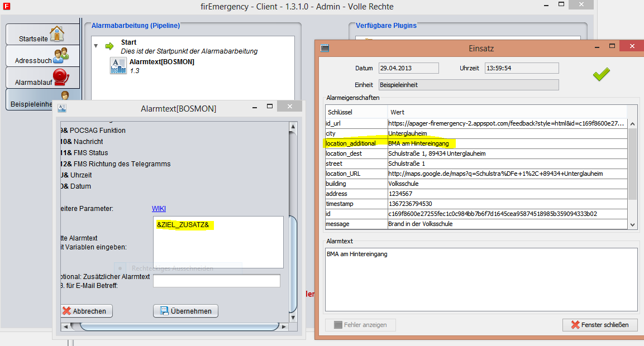Click the Fehler anzeigen button
This screenshot has width=644, height=346.
pyautogui.click(x=360, y=325)
